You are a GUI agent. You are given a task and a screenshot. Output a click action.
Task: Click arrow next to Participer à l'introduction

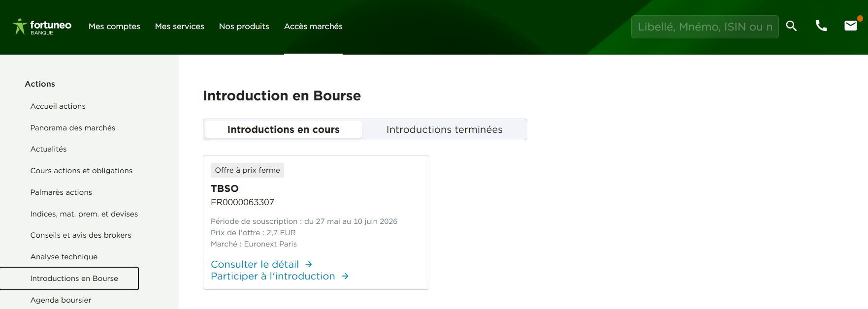[x=345, y=277]
